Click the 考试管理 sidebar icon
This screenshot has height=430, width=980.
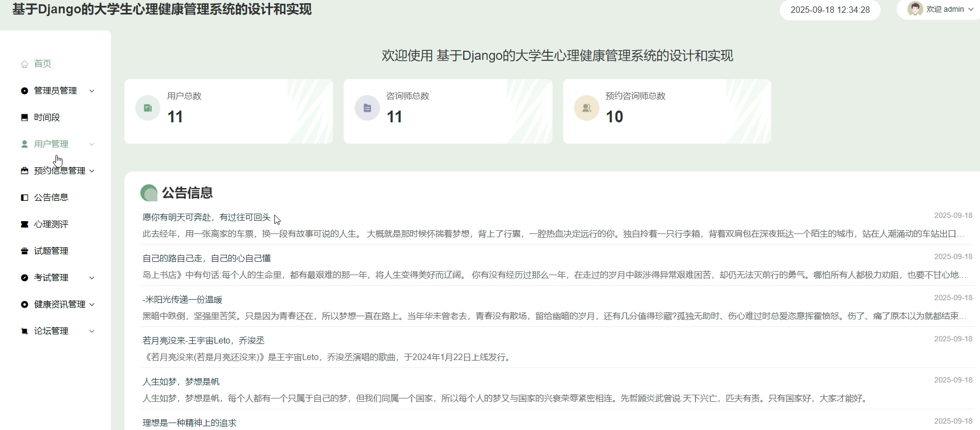tap(25, 278)
